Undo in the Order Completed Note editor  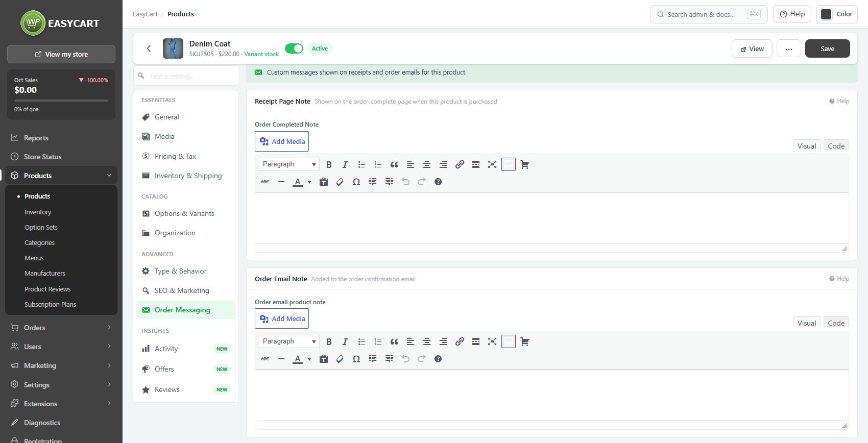[x=405, y=182]
